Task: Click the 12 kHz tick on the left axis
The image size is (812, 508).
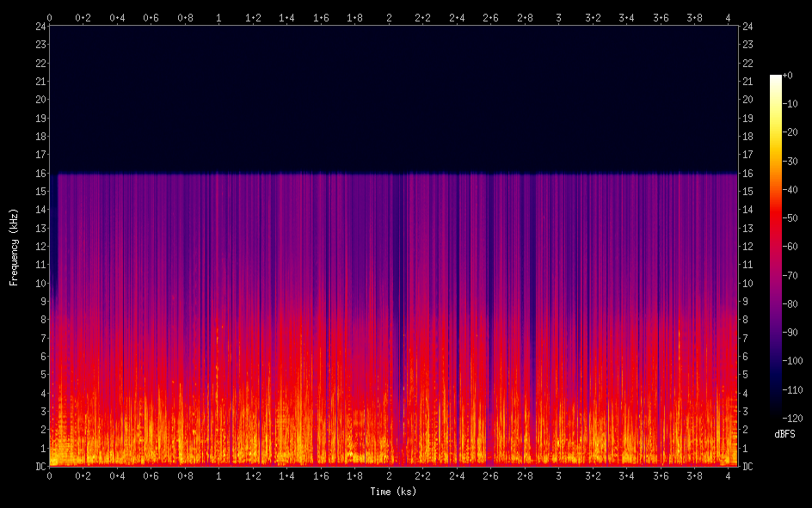Action: coord(40,247)
